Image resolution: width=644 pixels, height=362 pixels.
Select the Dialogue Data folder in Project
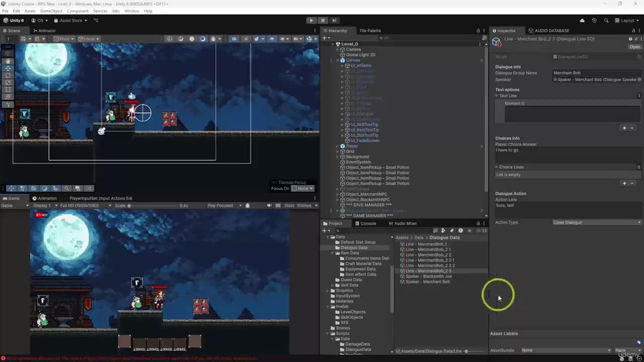point(354,248)
